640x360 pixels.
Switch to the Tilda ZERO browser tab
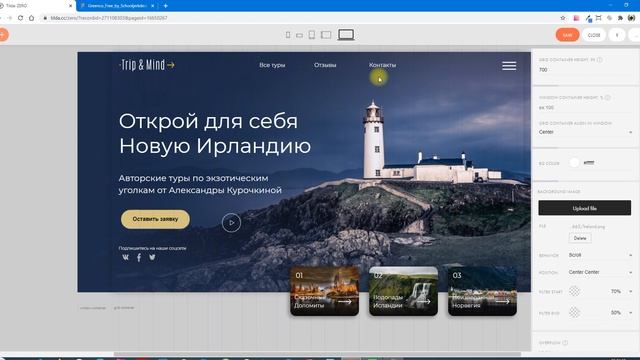35,6
